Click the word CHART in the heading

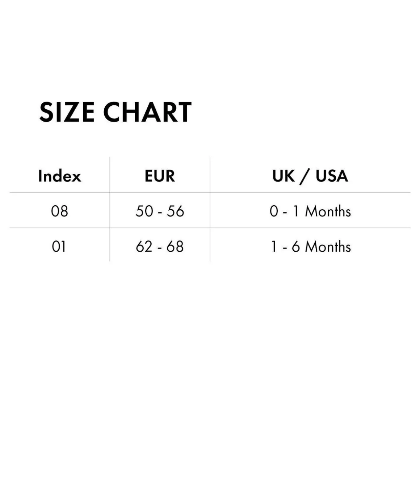pos(147,112)
